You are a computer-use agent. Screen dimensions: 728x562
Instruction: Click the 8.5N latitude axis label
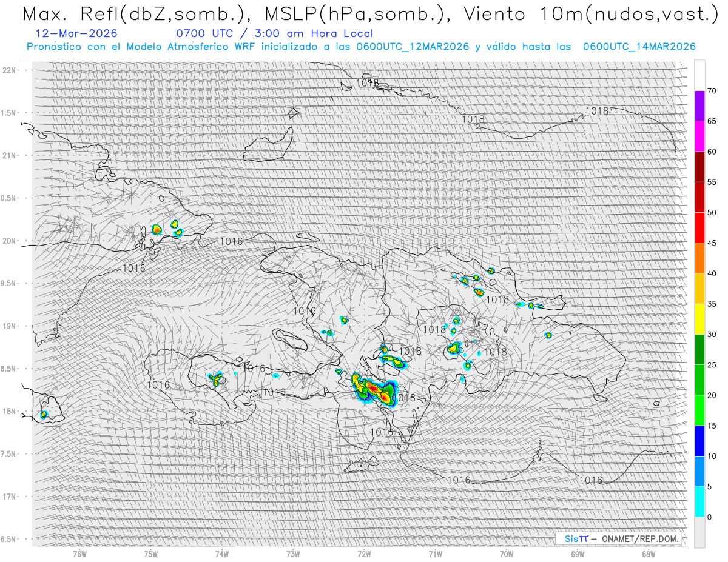pyautogui.click(x=8, y=369)
